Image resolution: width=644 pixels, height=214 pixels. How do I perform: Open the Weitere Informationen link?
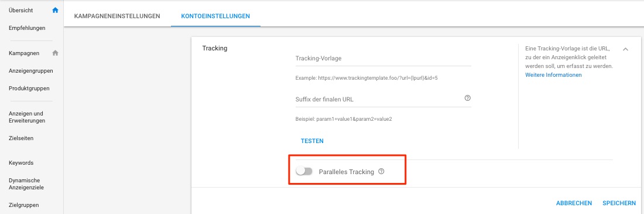tap(553, 75)
